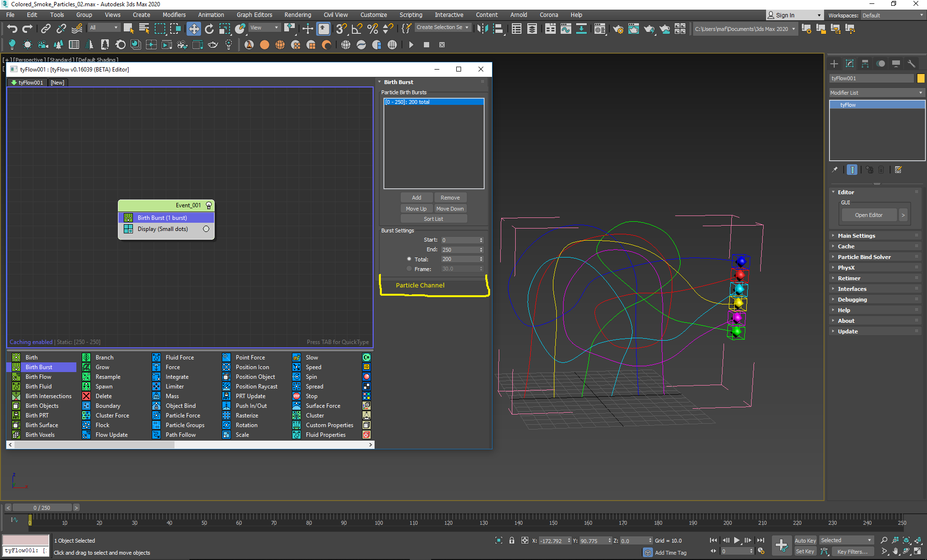Screen dimensions: 927x560
Task: Click the Add burst button
Action: [x=417, y=198]
